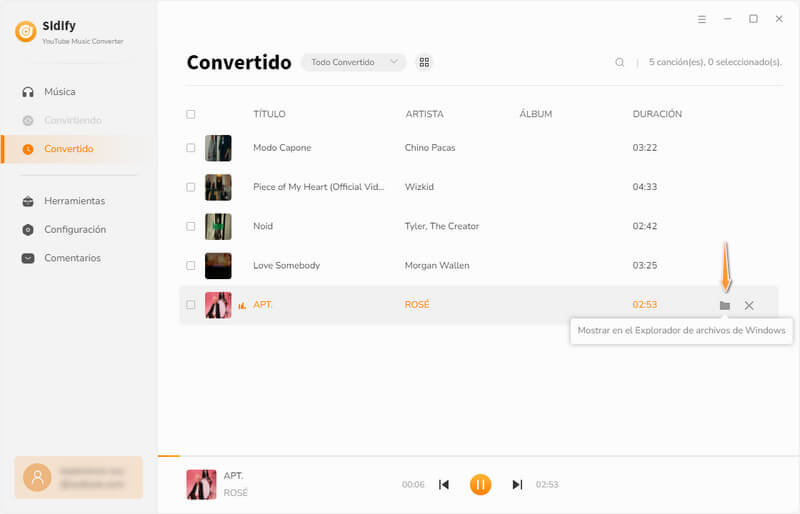Click Love Somebody album thumbnail
This screenshot has width=800, height=514.
coord(218,266)
